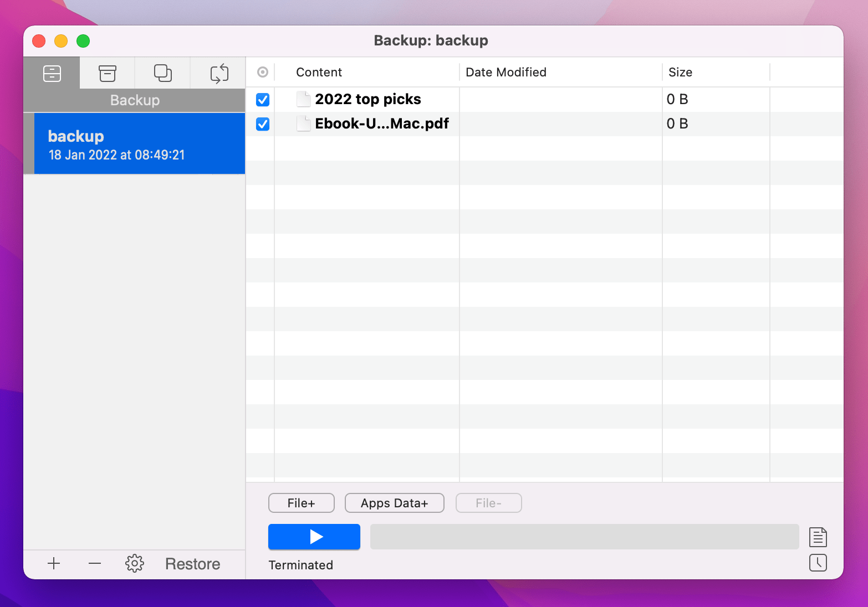Open backup settings gear icon
Image resolution: width=868 pixels, height=607 pixels.
(135, 564)
